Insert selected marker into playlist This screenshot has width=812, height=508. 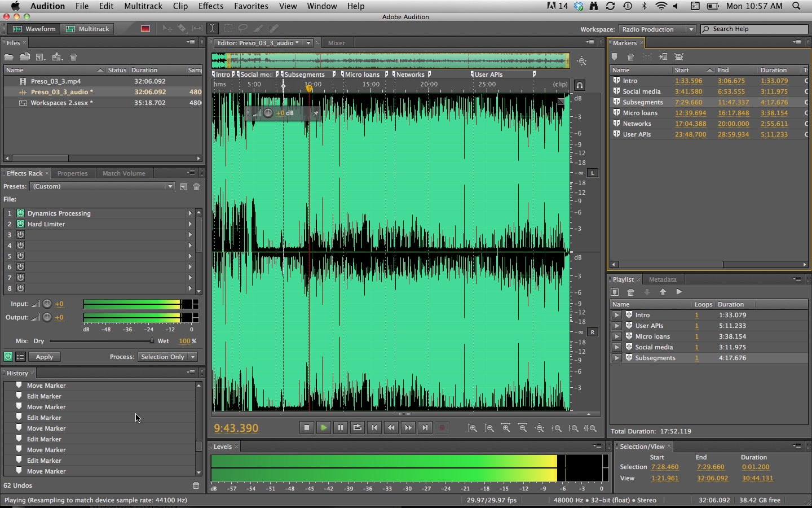pos(663,56)
